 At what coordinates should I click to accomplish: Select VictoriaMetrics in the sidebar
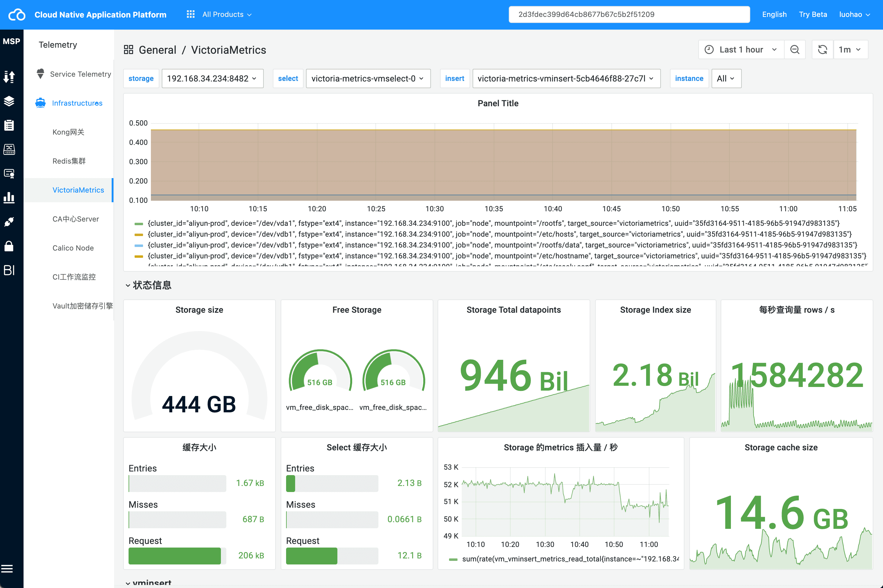pos(78,190)
